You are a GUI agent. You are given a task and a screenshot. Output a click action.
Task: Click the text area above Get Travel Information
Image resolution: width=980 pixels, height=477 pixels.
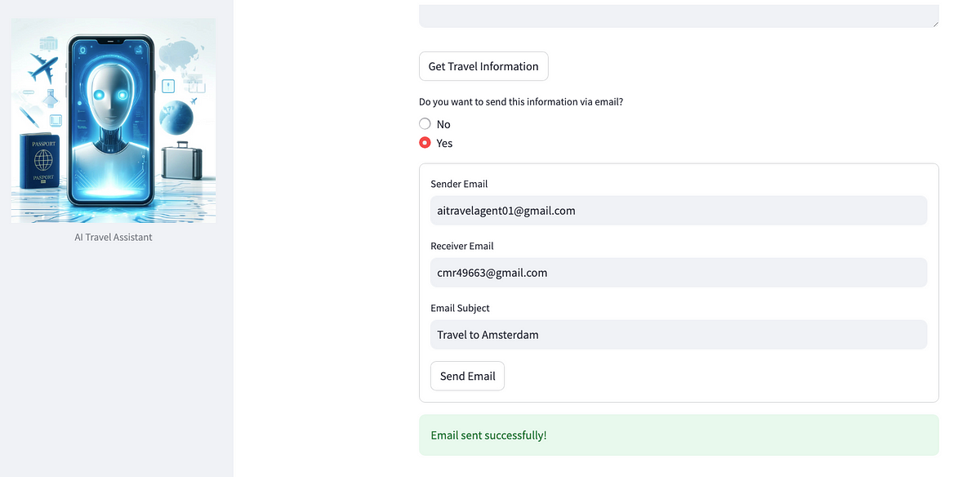point(678,15)
